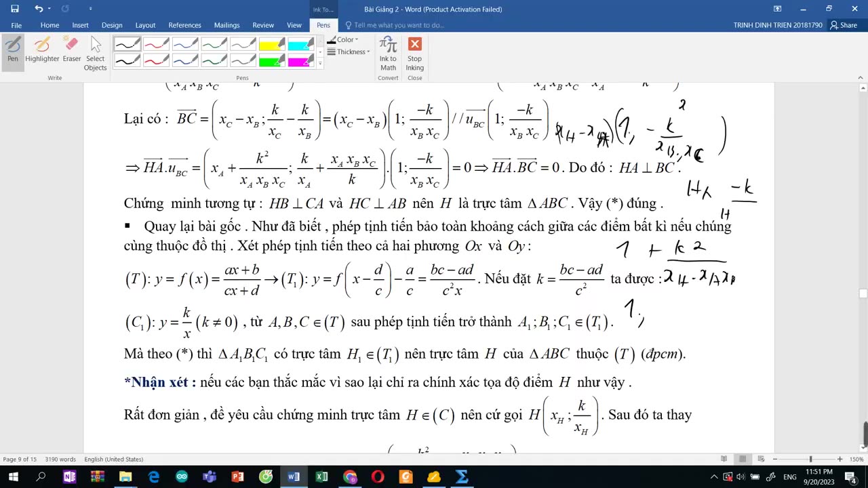Open the pen Thickness dropdown
The height and width of the screenshot is (488, 868).
pyautogui.click(x=349, y=52)
